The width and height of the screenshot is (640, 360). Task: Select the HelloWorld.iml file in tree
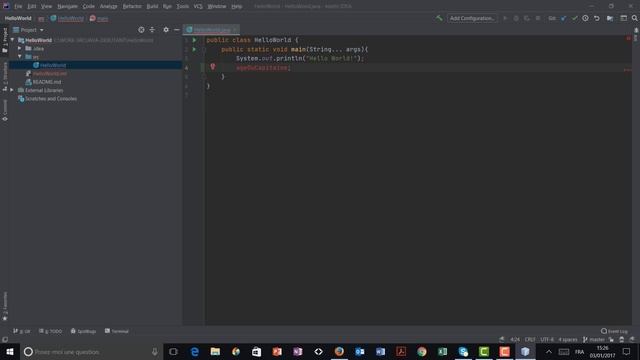click(49, 73)
